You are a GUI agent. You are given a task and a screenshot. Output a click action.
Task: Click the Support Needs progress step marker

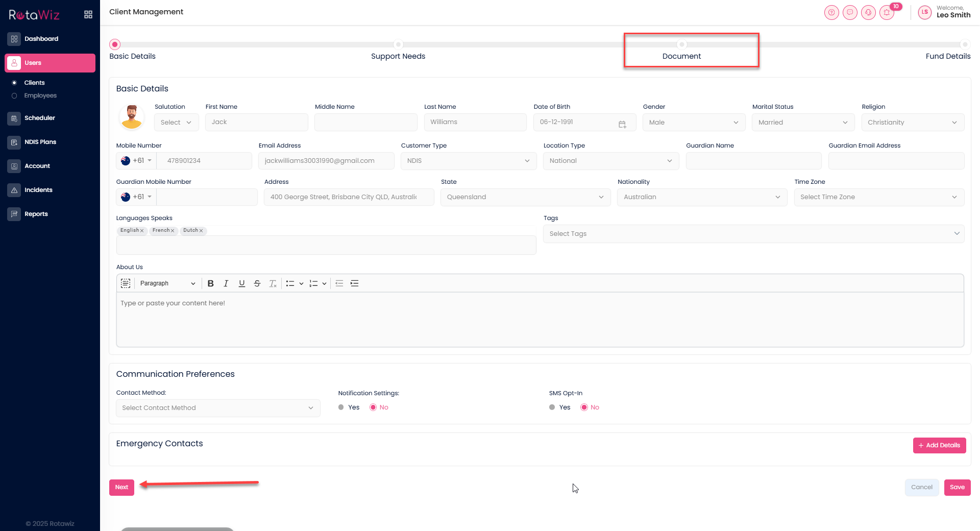click(398, 44)
